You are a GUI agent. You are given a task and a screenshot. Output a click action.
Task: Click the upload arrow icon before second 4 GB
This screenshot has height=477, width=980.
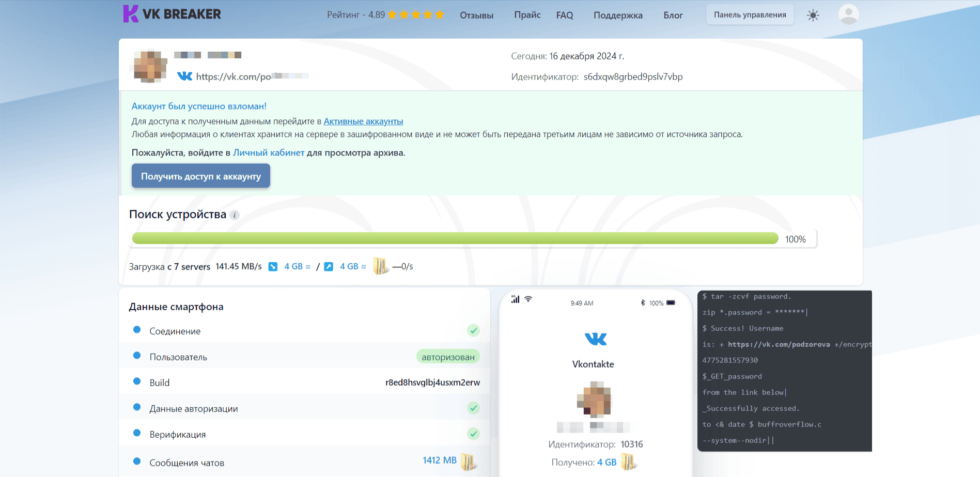tap(329, 266)
